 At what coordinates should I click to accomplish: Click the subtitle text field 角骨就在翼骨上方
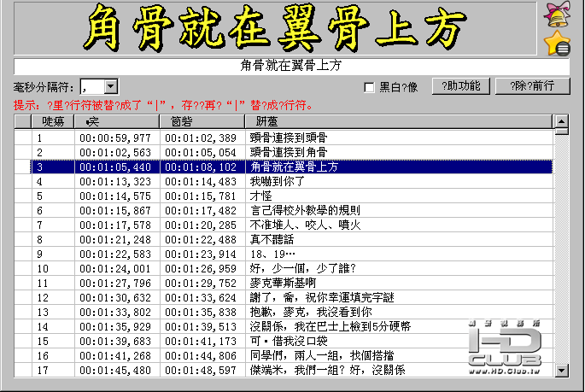click(291, 66)
